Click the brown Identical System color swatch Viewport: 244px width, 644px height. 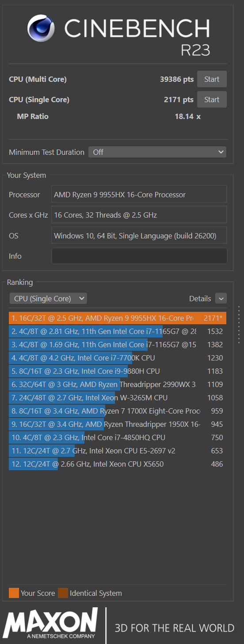(63, 593)
